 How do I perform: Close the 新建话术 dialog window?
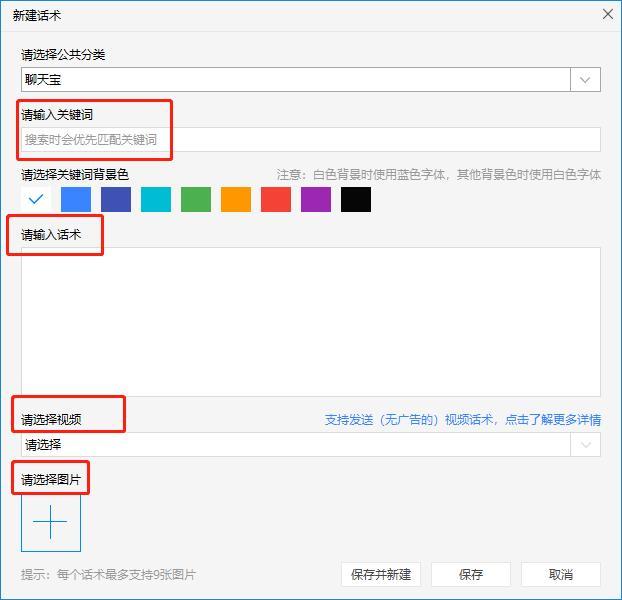point(607,14)
